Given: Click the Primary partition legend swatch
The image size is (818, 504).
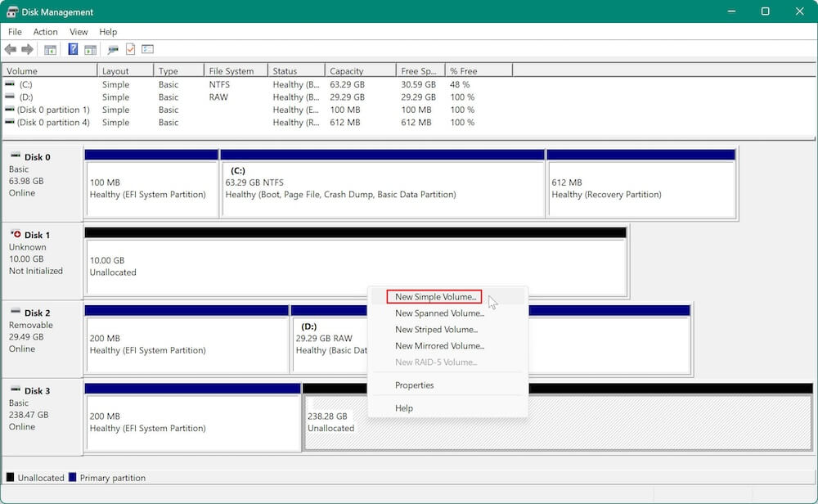Looking at the screenshot, I should coord(72,477).
